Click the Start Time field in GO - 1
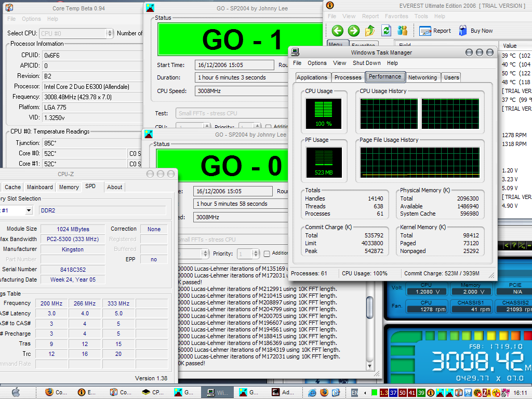This screenshot has width=532, height=399. pos(234,65)
